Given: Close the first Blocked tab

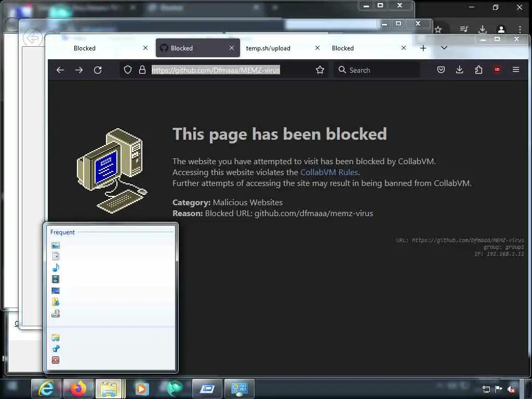Looking at the screenshot, I should [x=145, y=48].
